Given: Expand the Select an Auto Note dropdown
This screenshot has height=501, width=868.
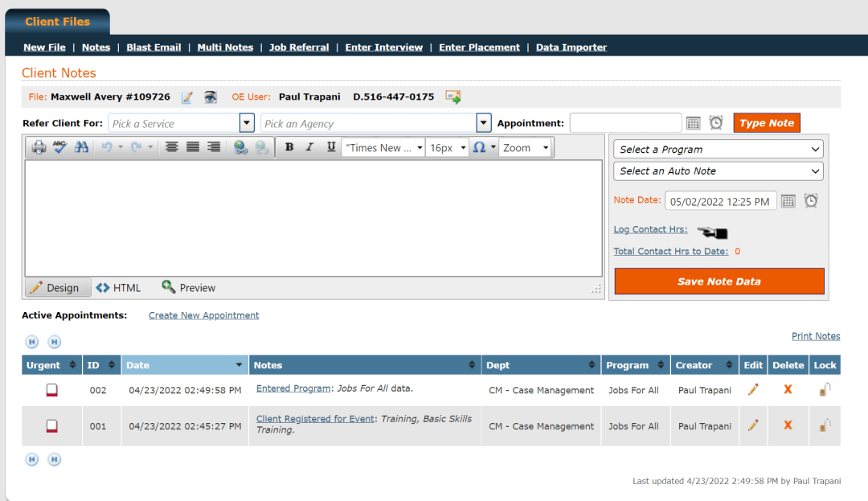Looking at the screenshot, I should tap(719, 171).
